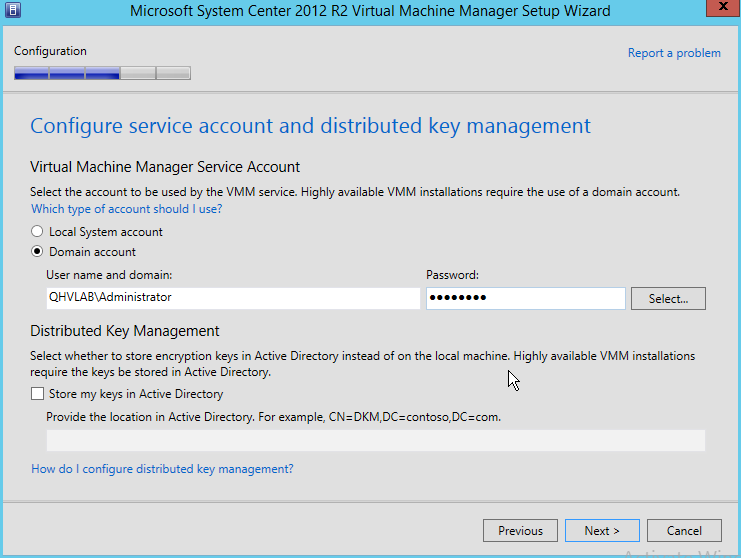Click the setup wizard icon in title bar
Image resolution: width=741 pixels, height=558 pixels.
pos(12,12)
